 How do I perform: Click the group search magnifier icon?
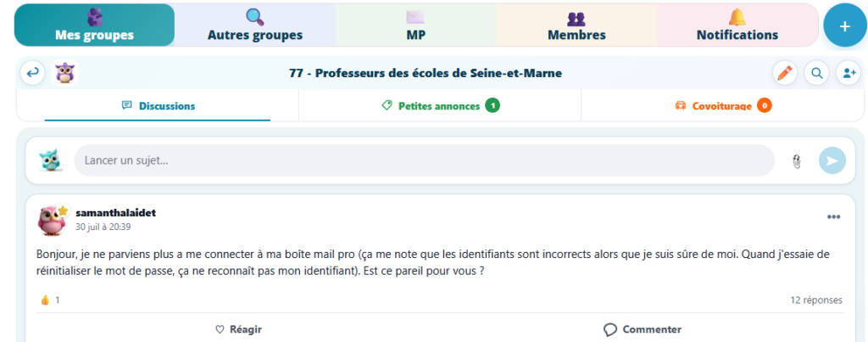[x=816, y=73]
